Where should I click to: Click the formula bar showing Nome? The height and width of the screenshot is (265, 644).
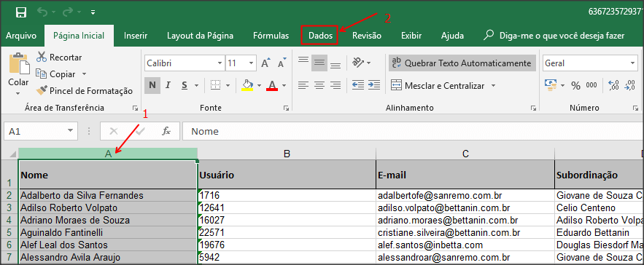tap(413, 131)
